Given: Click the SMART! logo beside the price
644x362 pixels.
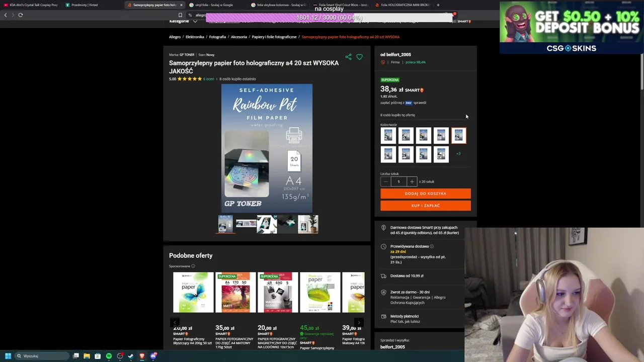Looking at the screenshot, I should pos(415,90).
